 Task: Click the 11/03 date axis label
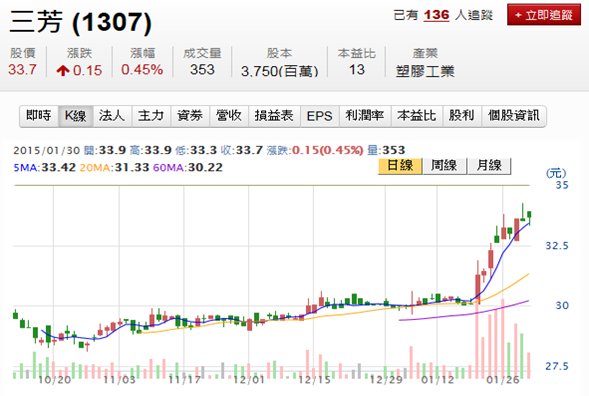119,380
